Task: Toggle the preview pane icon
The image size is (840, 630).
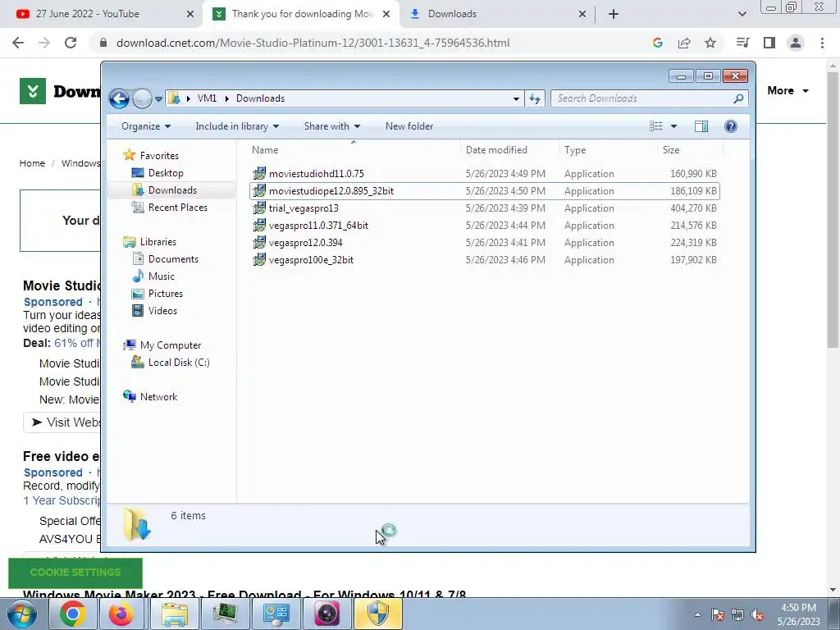Action: (701, 126)
